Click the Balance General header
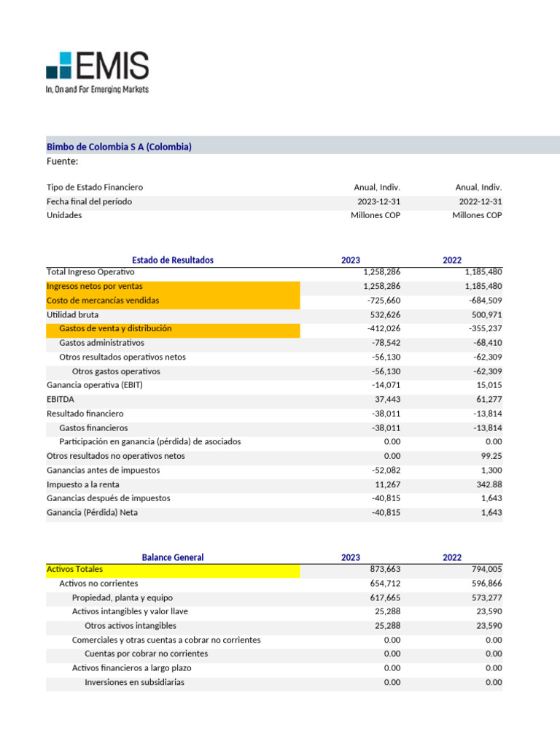Screen dimensions: 560x747 (x=173, y=557)
